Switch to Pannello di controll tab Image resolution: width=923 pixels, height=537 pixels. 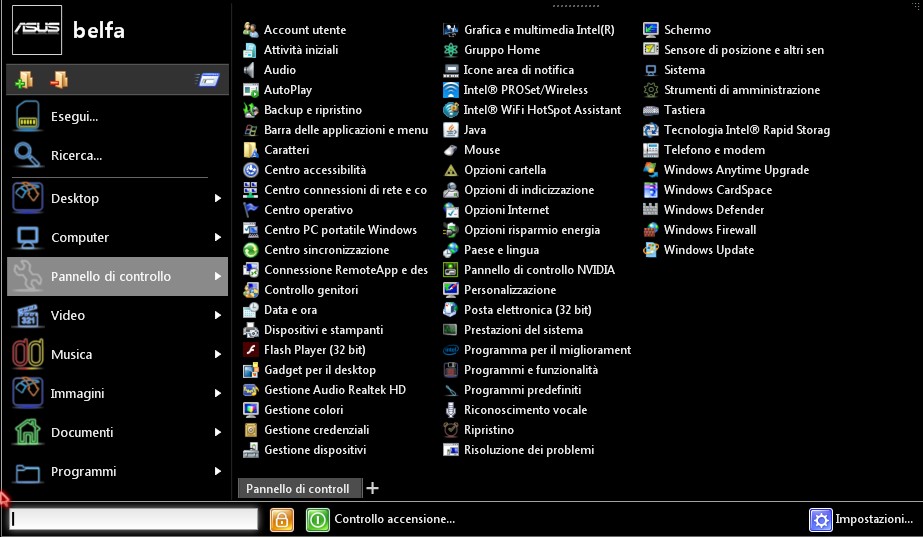pos(299,489)
